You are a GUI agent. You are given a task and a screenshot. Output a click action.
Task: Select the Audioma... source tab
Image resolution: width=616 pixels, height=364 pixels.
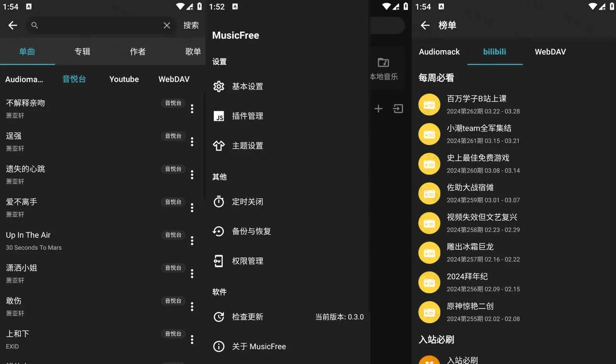tap(24, 79)
